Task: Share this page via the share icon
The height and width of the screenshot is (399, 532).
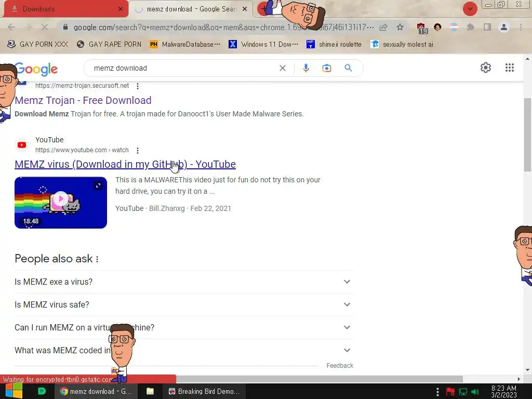Action: click(383, 27)
